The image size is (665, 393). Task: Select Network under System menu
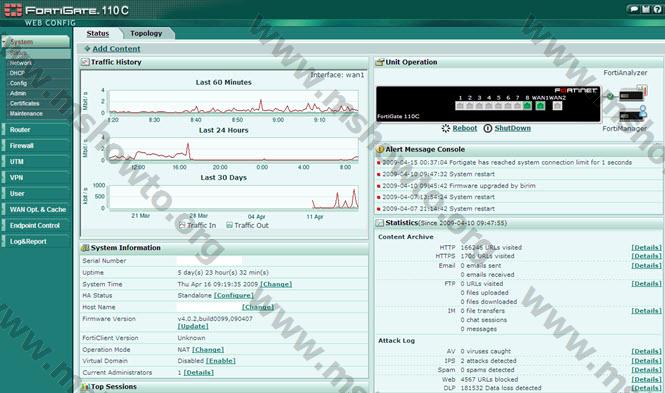[21, 63]
